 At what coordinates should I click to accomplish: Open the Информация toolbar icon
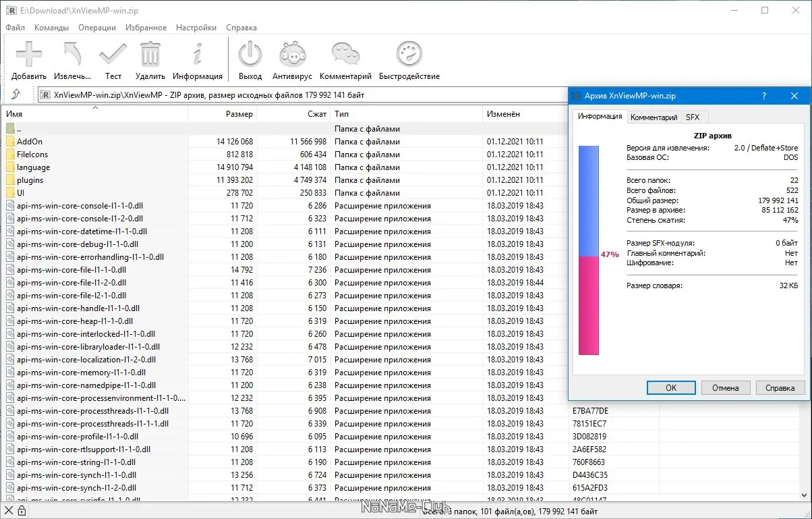pos(198,54)
